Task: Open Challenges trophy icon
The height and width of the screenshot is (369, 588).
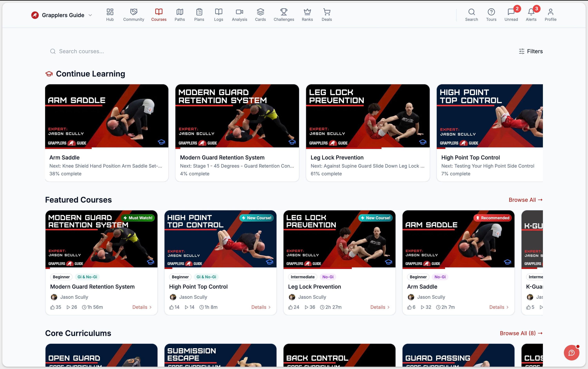Action: point(284,12)
